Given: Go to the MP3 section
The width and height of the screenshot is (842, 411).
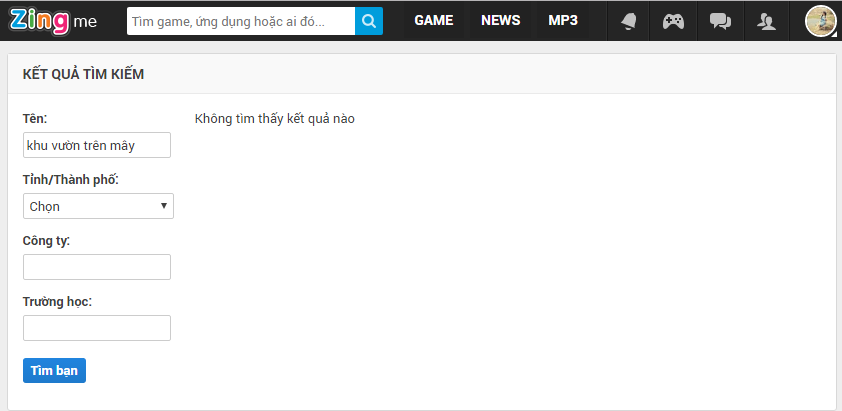Looking at the screenshot, I should click(563, 20).
